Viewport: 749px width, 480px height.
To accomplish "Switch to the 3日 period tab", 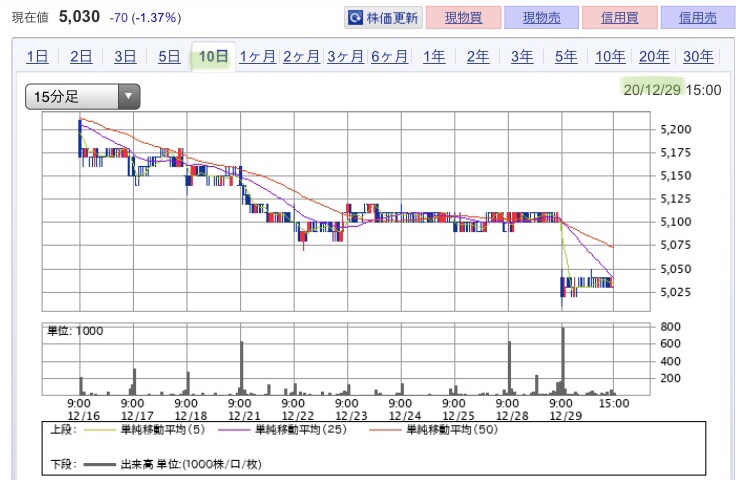I will coord(125,57).
